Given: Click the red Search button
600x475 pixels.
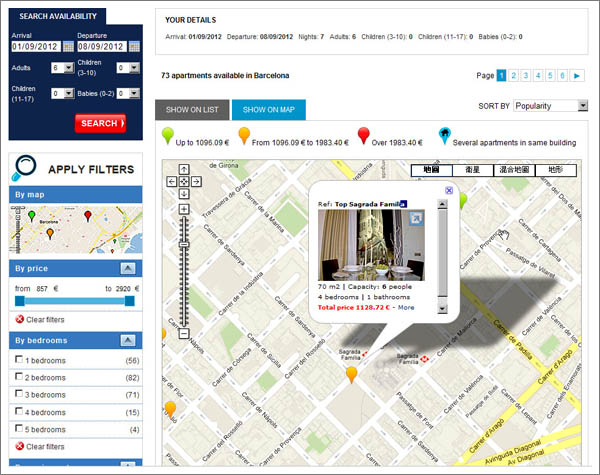Looking at the screenshot, I should 100,123.
